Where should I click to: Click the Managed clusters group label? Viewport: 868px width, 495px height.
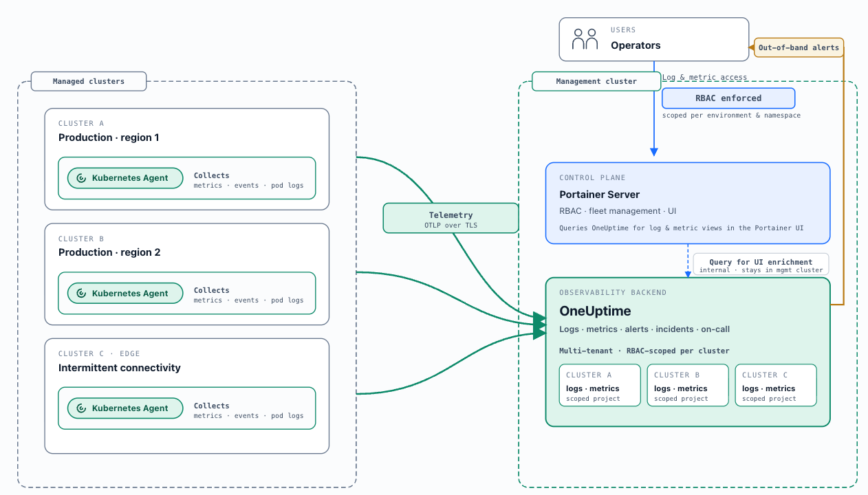89,81
